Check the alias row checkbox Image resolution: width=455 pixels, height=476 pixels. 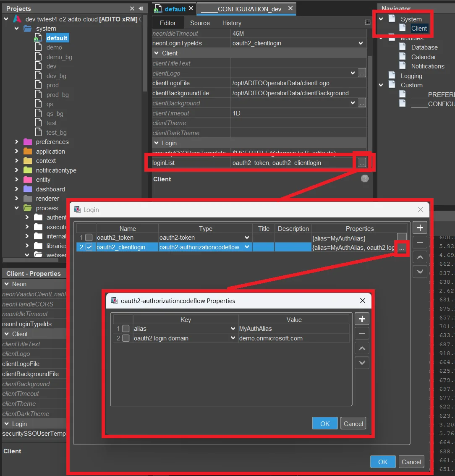tap(126, 329)
